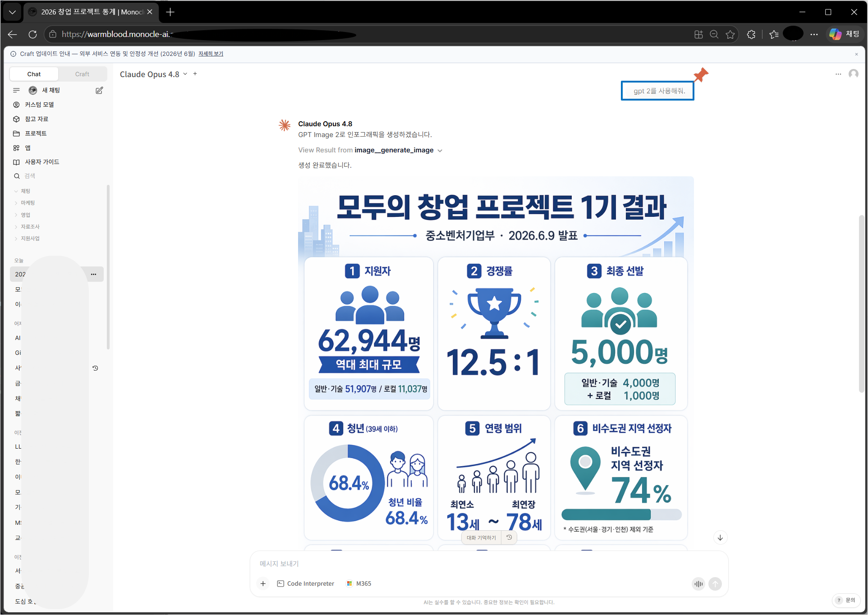Viewport: 868px width, 615px height.
Task: Start a 새 채팅
Action: (51, 90)
